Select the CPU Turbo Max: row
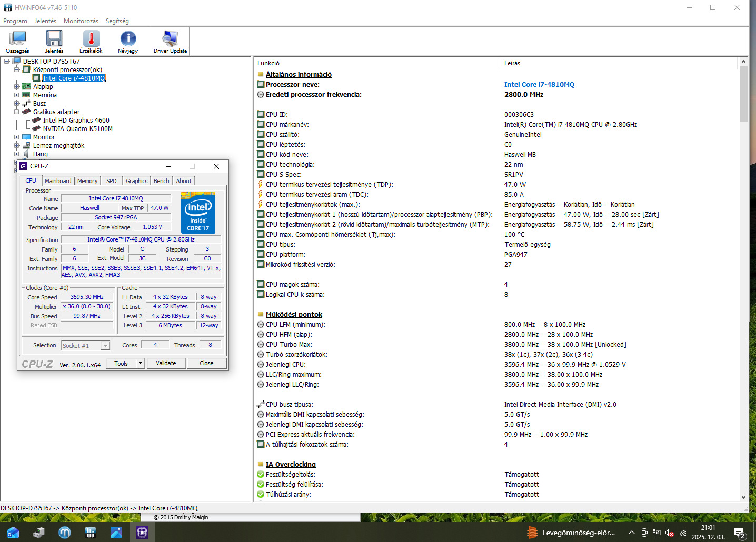This screenshot has height=542, width=756. tap(497, 344)
